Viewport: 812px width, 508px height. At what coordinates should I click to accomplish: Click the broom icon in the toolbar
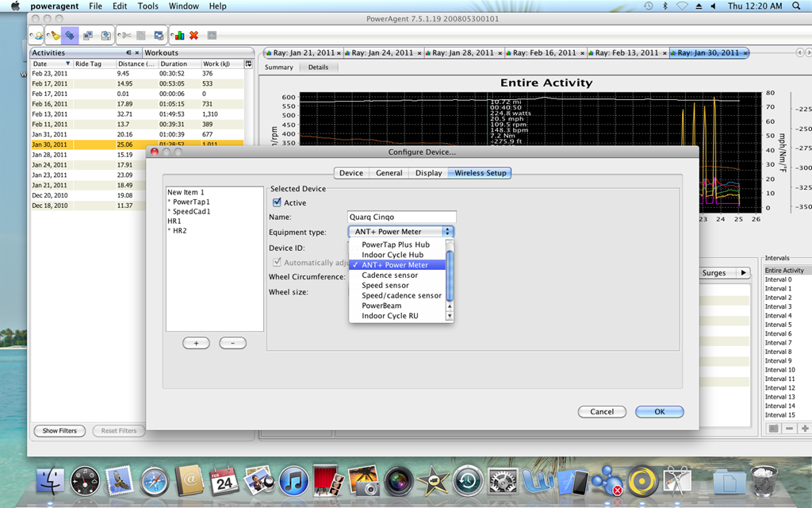tap(55, 35)
